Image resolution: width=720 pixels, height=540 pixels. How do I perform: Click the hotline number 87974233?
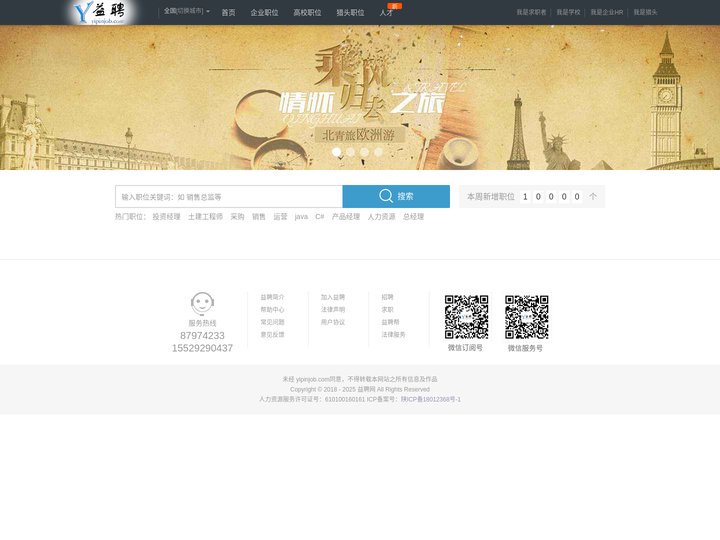click(x=202, y=336)
